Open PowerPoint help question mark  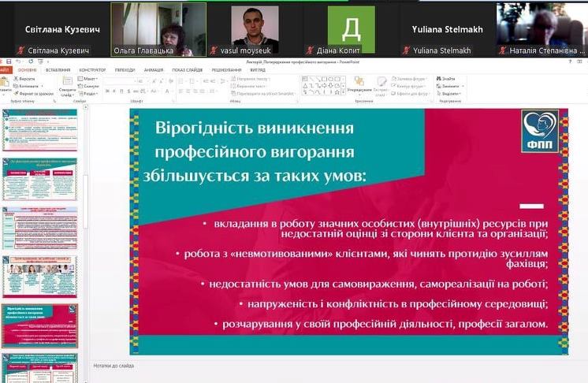[570, 61]
